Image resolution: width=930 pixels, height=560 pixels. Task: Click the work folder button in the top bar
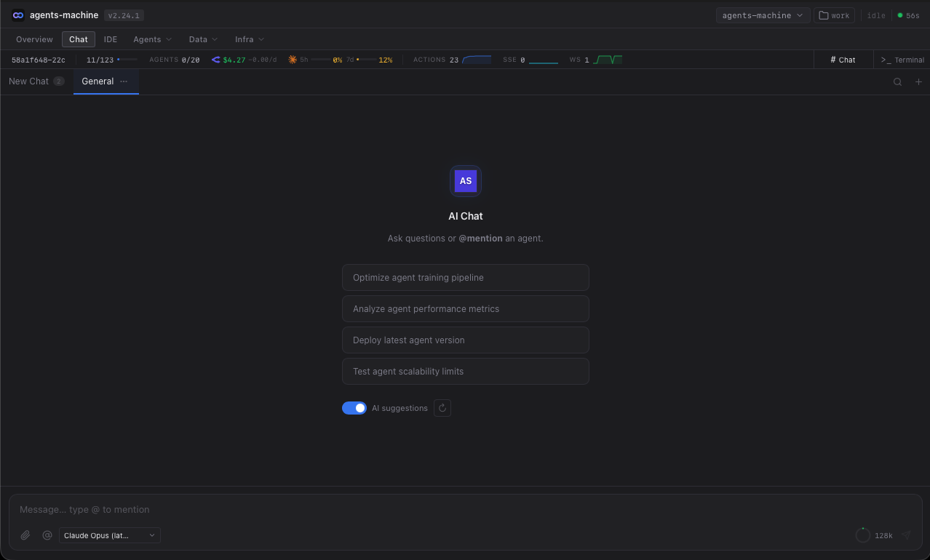834,15
